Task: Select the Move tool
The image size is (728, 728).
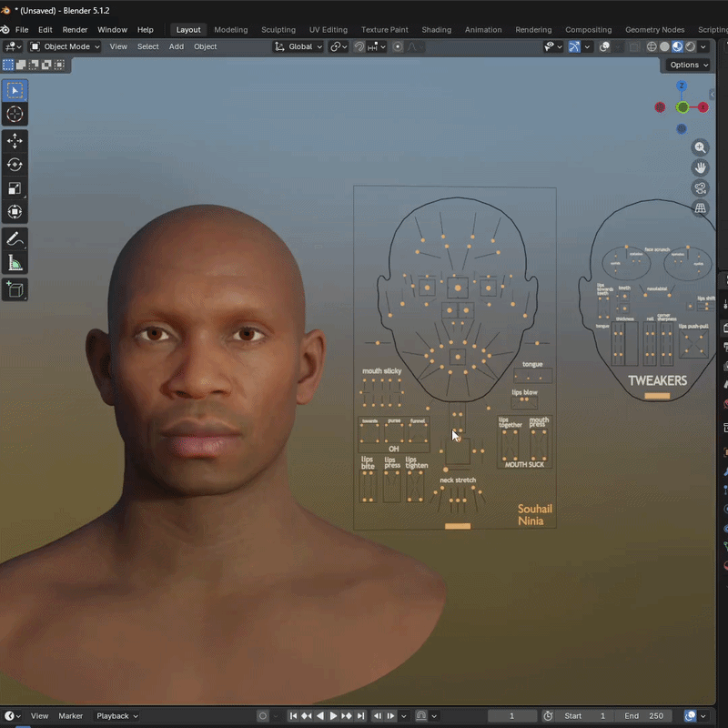Action: click(15, 141)
